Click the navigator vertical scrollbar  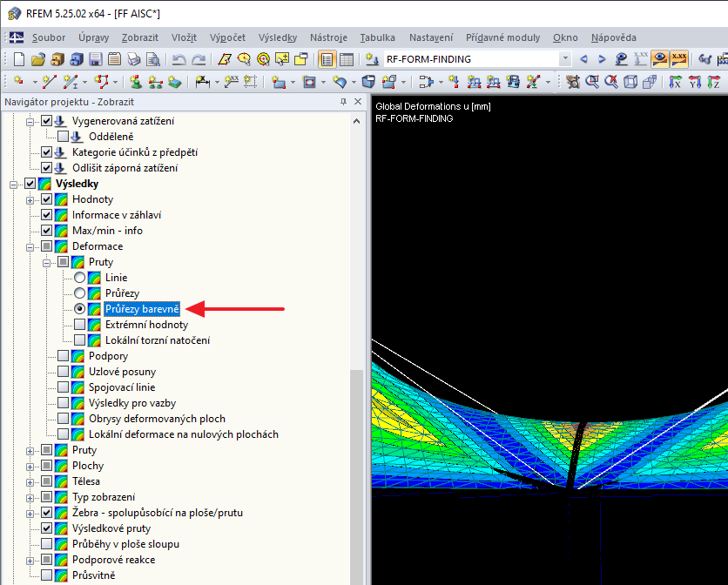coord(356,470)
